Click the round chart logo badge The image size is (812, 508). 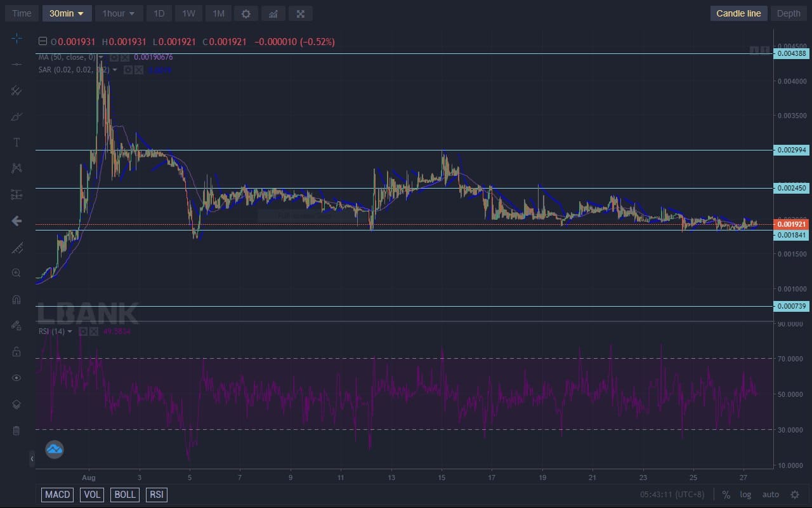(x=55, y=450)
